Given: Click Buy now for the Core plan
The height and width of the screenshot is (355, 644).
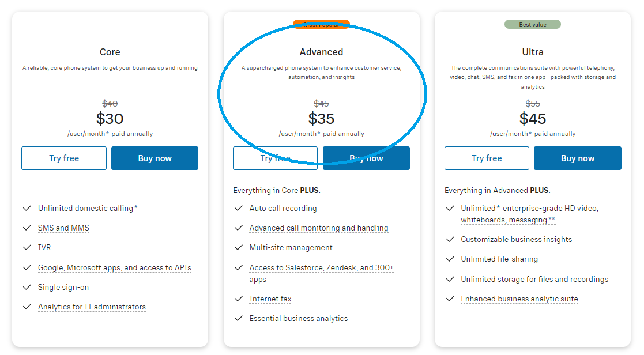Looking at the screenshot, I should [155, 158].
